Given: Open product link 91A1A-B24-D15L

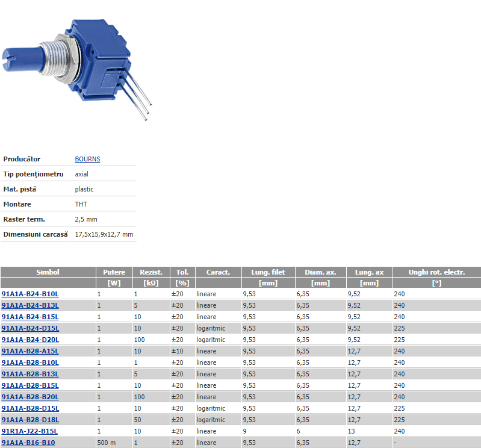Looking at the screenshot, I should (30, 328).
